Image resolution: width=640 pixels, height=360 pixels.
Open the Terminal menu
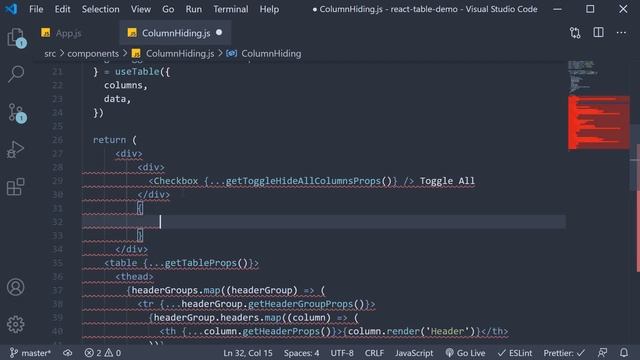coord(230,9)
